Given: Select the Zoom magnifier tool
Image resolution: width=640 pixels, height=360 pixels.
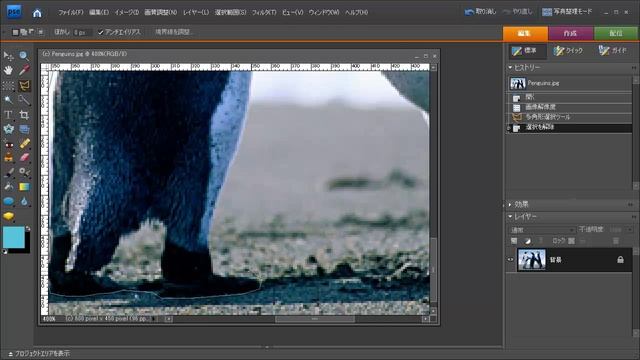Looking at the screenshot, I should click(24, 56).
